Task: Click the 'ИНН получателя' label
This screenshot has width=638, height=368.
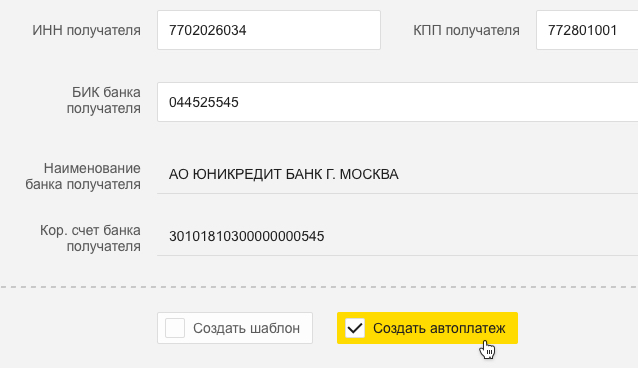Action: tap(87, 30)
